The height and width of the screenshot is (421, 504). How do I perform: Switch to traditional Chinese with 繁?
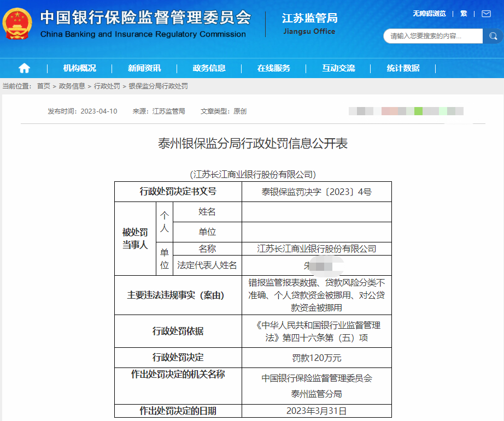[464, 14]
